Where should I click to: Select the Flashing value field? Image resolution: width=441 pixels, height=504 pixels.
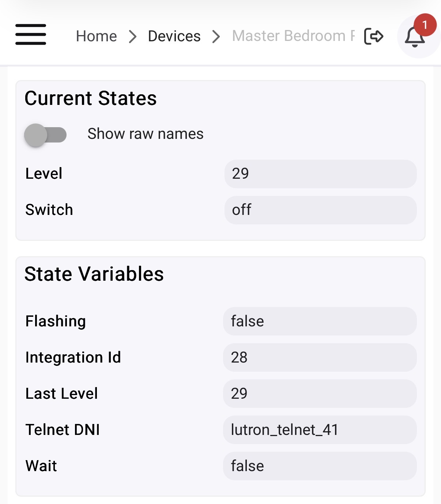pos(320,321)
